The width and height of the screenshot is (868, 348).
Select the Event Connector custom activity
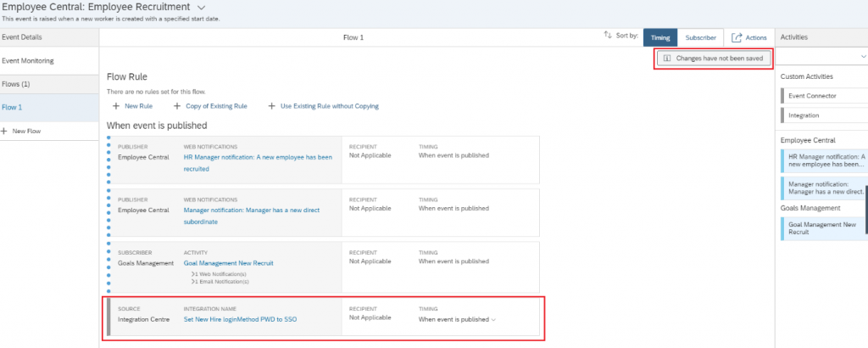click(824, 96)
